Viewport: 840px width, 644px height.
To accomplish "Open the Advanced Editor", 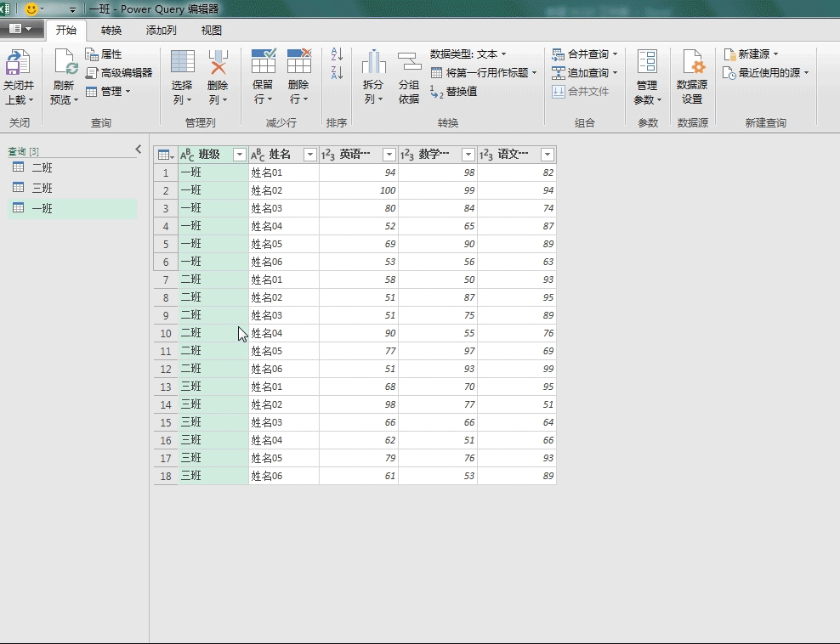I will (119, 73).
